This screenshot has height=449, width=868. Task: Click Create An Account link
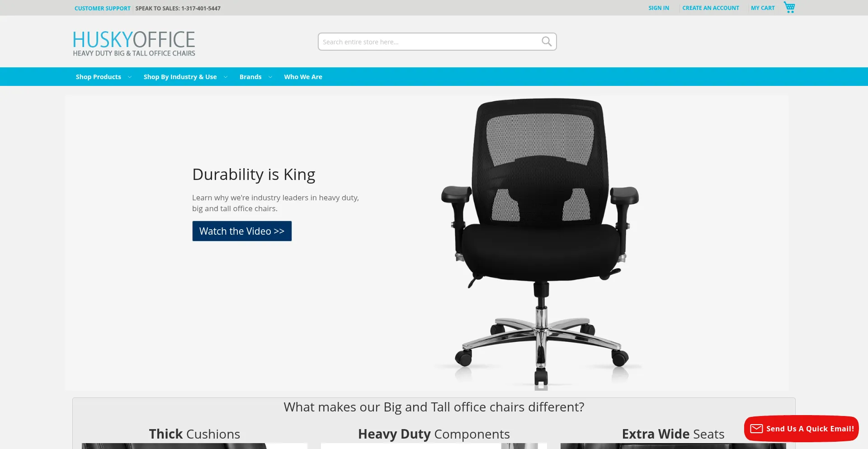(x=711, y=8)
